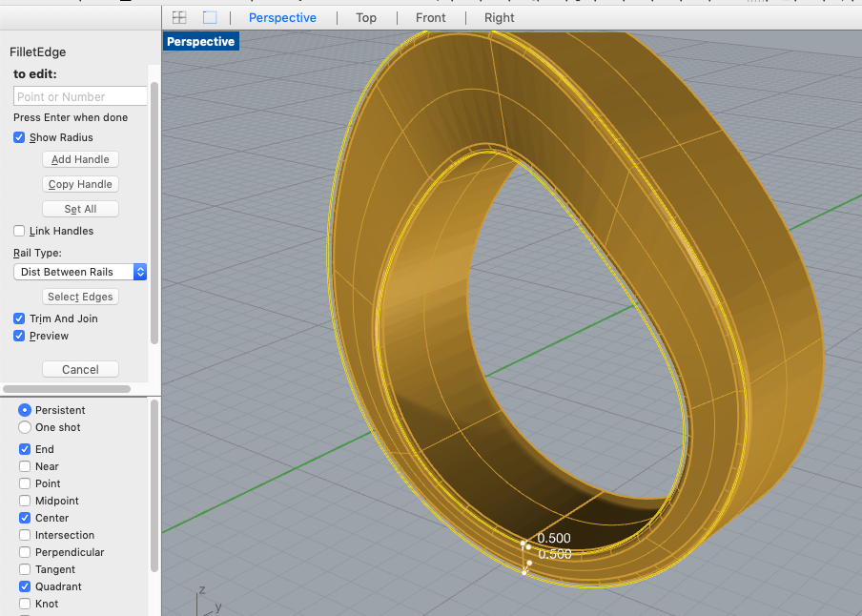Disable the Trim And Join option

click(x=19, y=318)
